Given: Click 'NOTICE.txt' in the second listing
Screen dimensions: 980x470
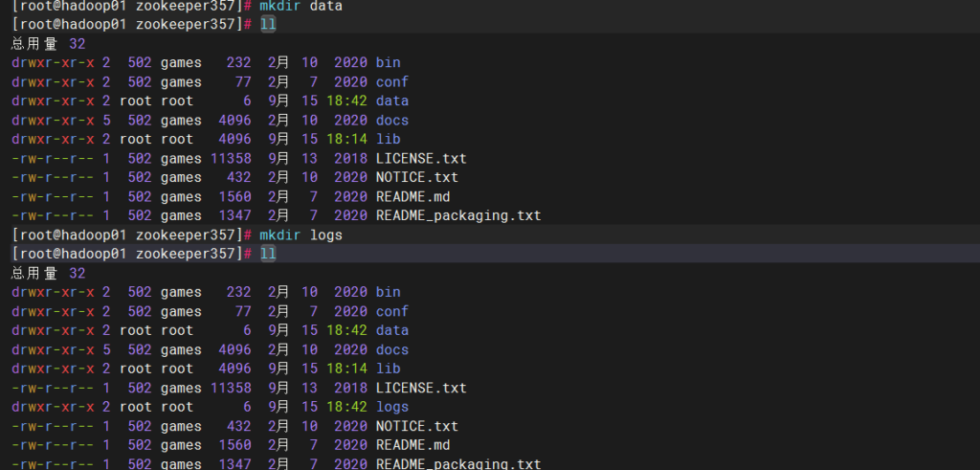Looking at the screenshot, I should pyautogui.click(x=416, y=426).
